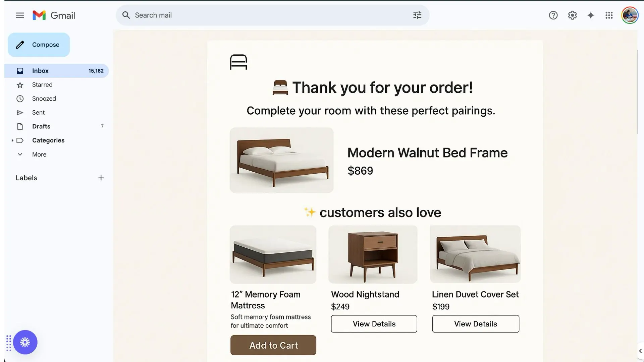Screen dimensions: 644x362
Task: Open the main menu hamburger icon
Action: tap(20, 15)
